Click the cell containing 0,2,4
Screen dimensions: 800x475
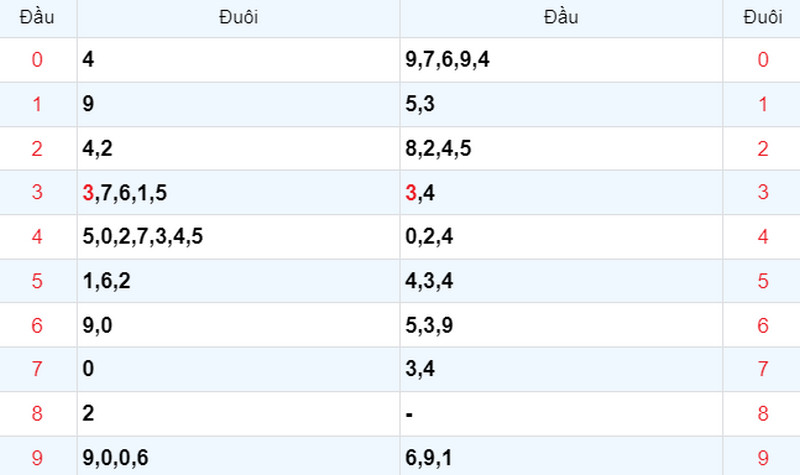[x=561, y=237]
